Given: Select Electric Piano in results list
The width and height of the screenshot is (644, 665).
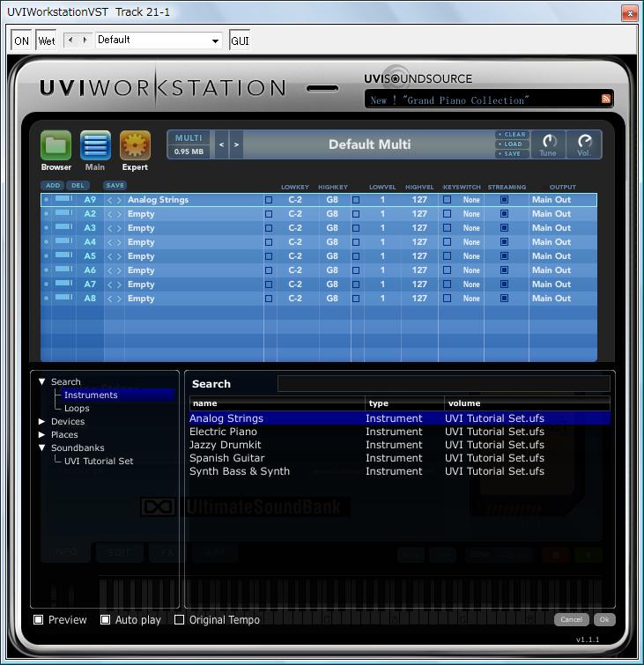Looking at the screenshot, I should (400, 432).
